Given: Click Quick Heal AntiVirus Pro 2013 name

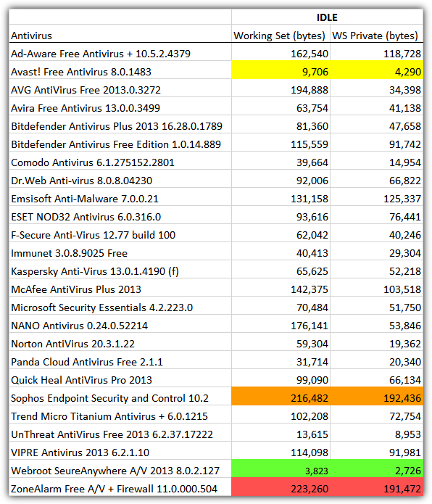Looking at the screenshot, I should (x=81, y=380).
